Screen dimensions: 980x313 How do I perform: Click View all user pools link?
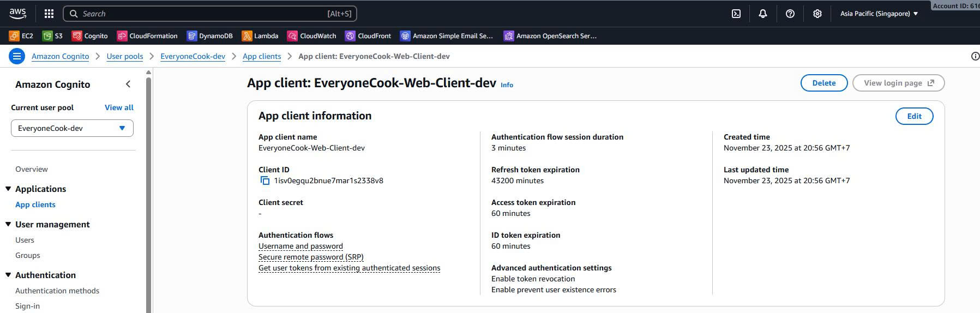coord(119,107)
